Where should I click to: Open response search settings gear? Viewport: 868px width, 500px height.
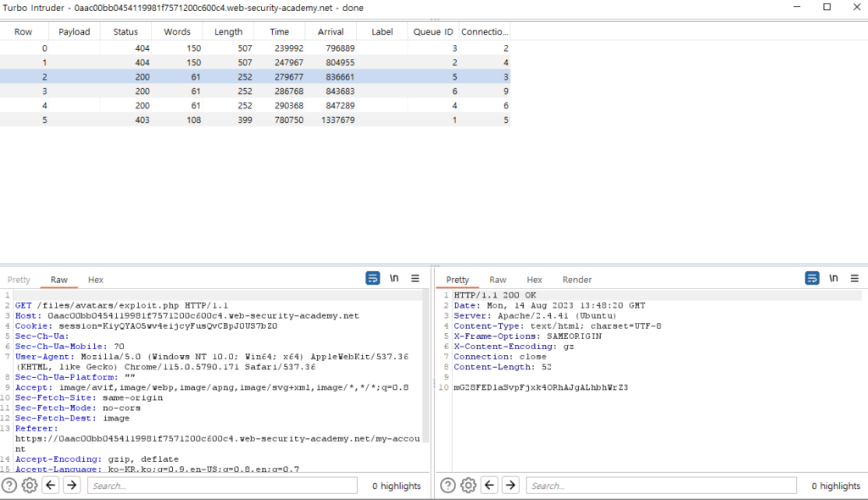468,486
